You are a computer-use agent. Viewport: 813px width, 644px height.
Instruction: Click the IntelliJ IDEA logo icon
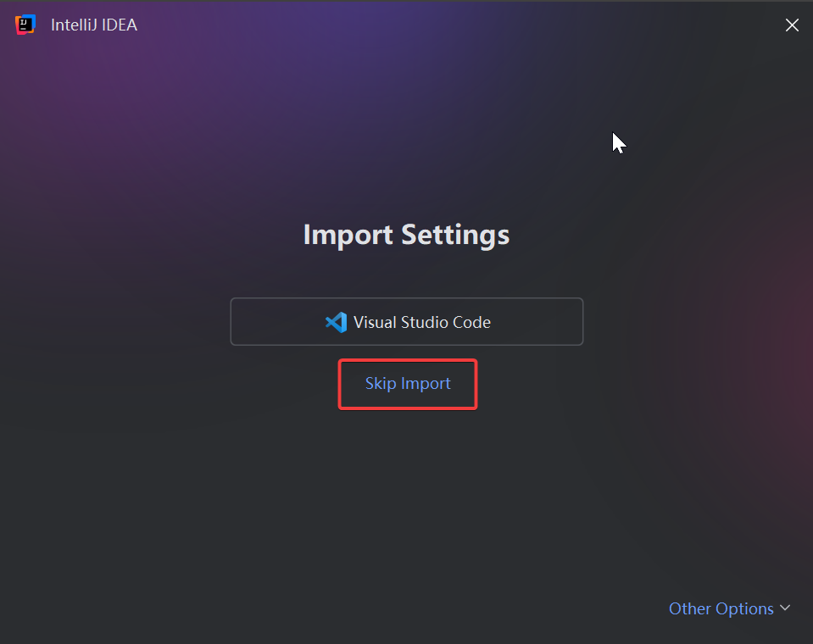pos(25,25)
